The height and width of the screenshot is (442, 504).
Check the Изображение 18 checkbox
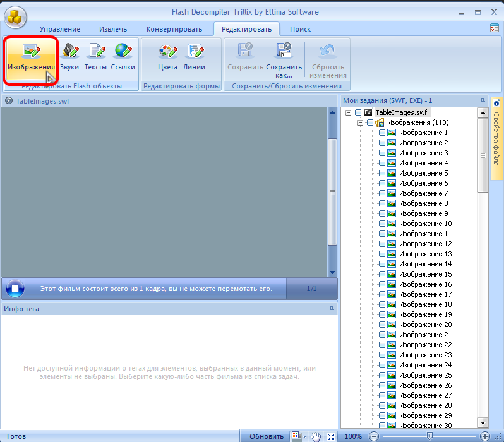382,304
